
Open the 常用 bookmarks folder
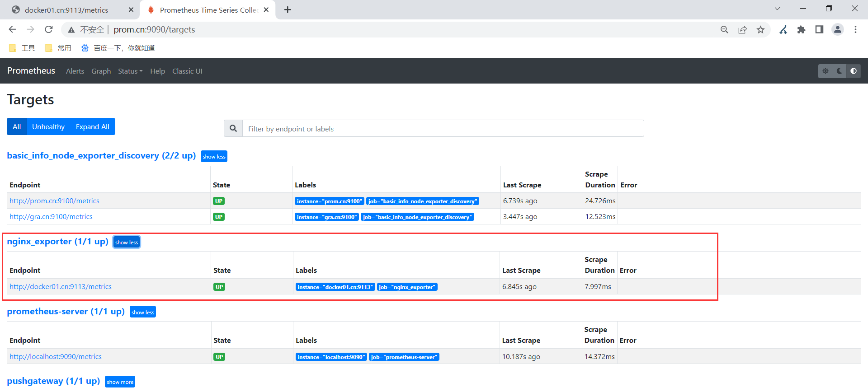point(58,48)
